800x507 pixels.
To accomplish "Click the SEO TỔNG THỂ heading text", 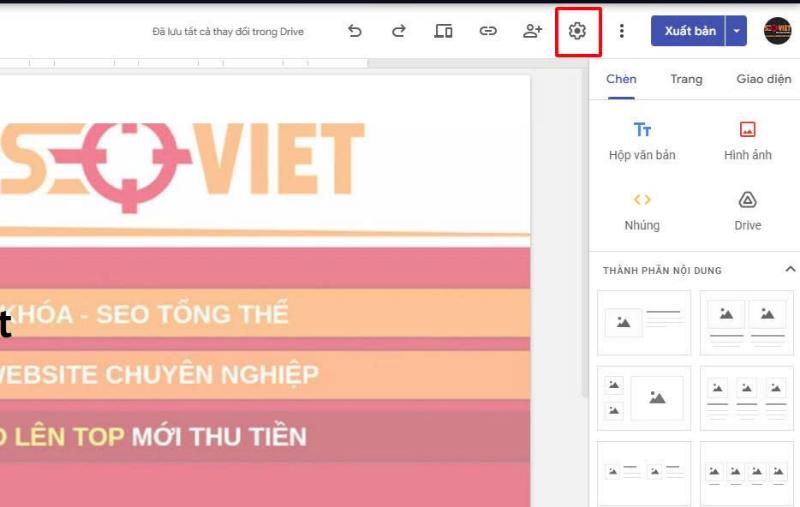I will point(192,314).
